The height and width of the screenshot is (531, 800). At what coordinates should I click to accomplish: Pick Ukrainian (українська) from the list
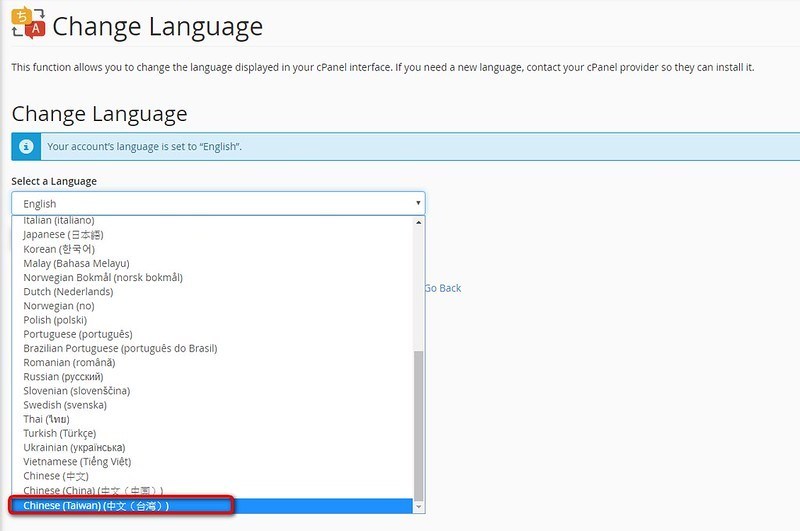[212, 447]
